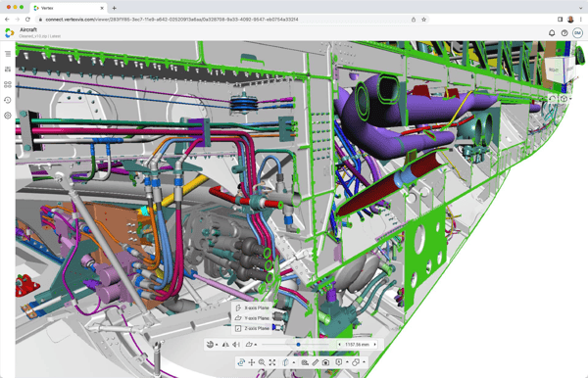Go back in browser history

7,20
